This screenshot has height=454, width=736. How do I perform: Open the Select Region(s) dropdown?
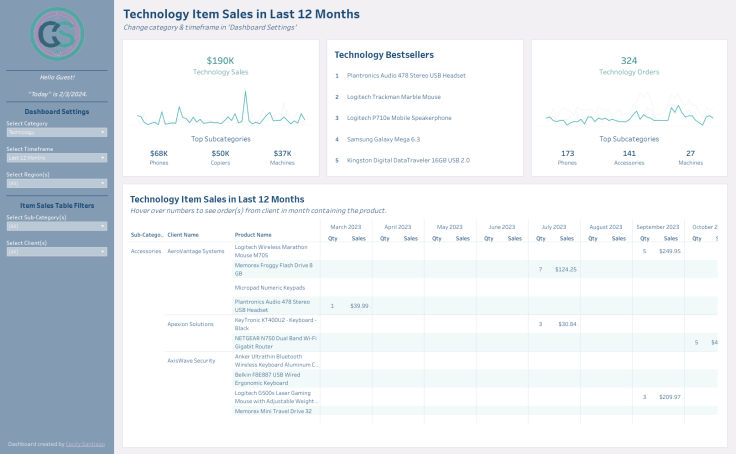pyautogui.click(x=56, y=183)
